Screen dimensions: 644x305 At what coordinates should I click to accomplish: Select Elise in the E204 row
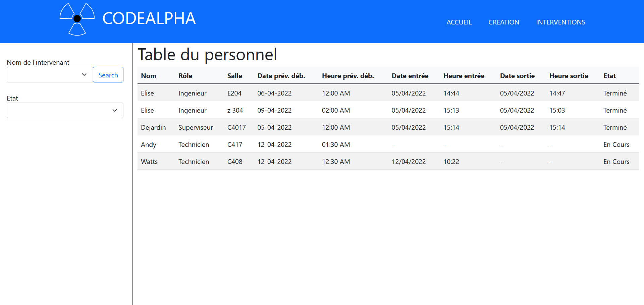(x=147, y=93)
